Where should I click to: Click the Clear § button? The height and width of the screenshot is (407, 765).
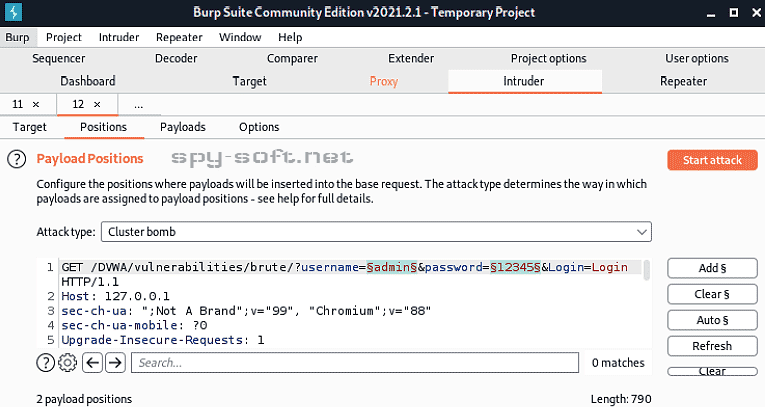click(x=712, y=294)
